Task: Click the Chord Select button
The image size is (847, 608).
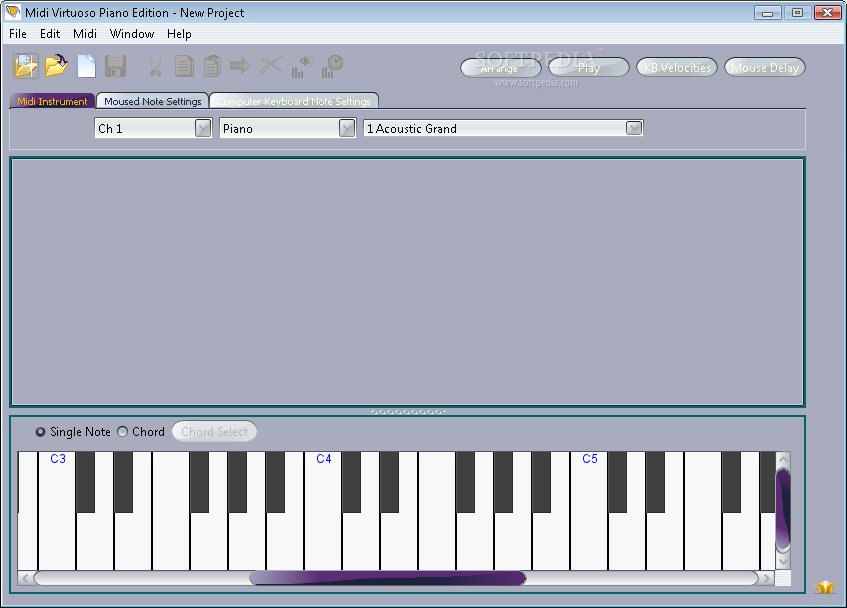Action: click(214, 431)
